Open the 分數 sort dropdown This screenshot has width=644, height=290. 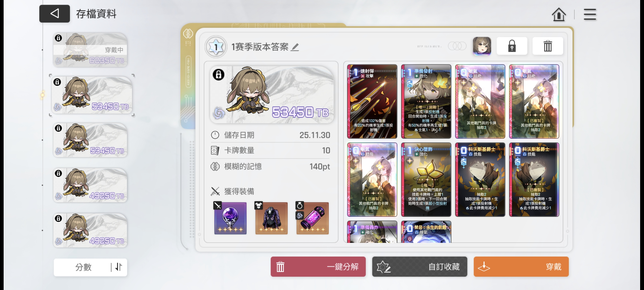pos(83,267)
